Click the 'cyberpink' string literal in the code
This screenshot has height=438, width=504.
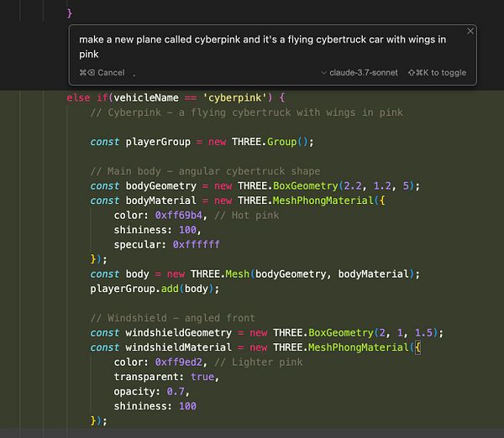[x=238, y=97]
